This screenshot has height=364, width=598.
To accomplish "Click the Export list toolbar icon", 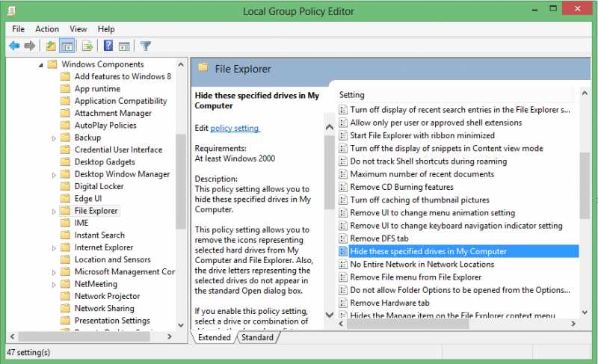I will (x=87, y=46).
